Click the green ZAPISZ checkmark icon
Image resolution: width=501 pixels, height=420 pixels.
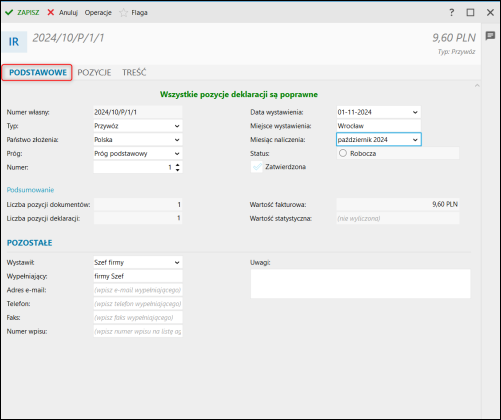tap(9, 12)
